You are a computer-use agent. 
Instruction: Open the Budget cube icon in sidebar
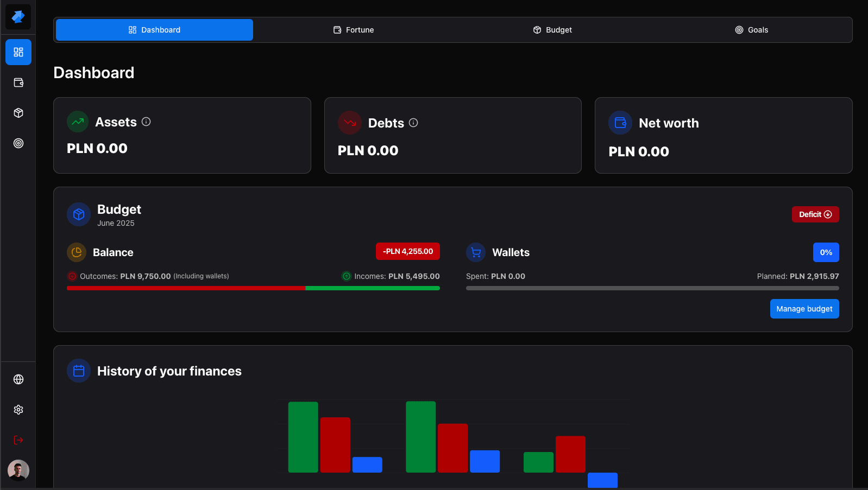[18, 113]
